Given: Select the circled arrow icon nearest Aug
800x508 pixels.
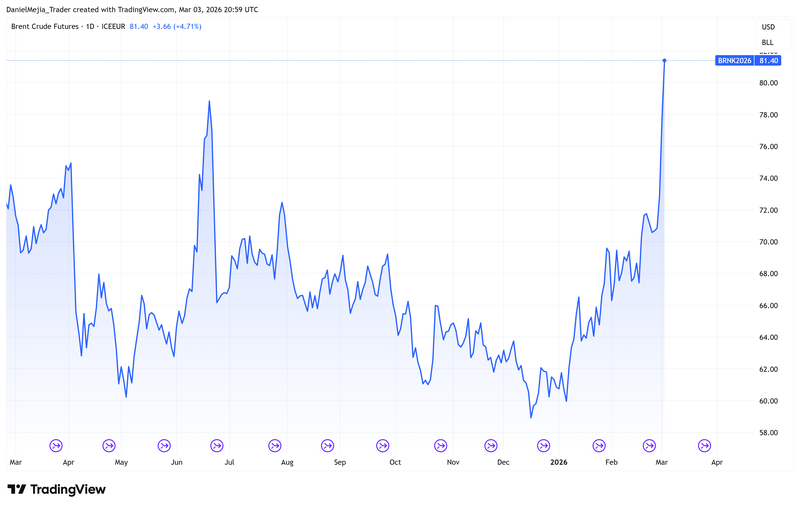Looking at the screenshot, I should [x=273, y=446].
